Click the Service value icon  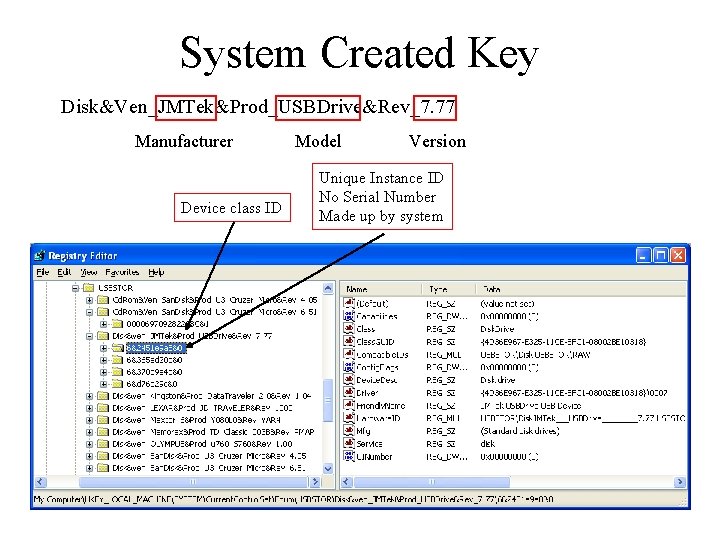point(349,444)
